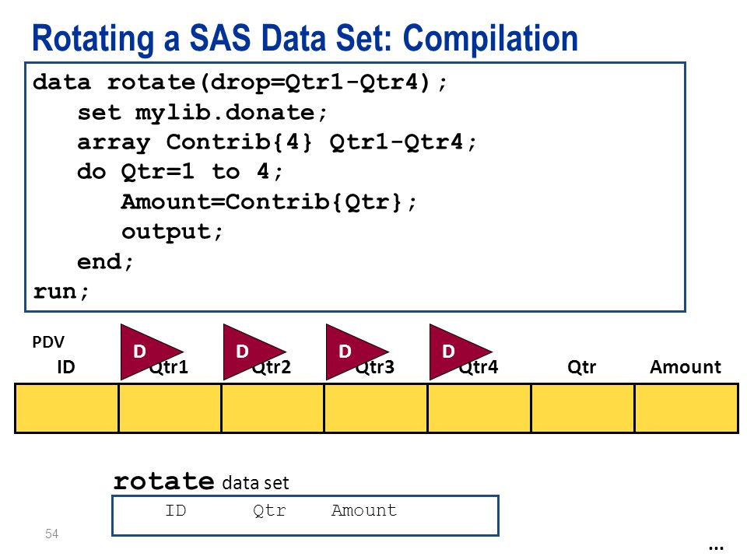Select the yellow PDV cell under Qtr3
The height and width of the screenshot is (560, 747).
click(x=376, y=408)
